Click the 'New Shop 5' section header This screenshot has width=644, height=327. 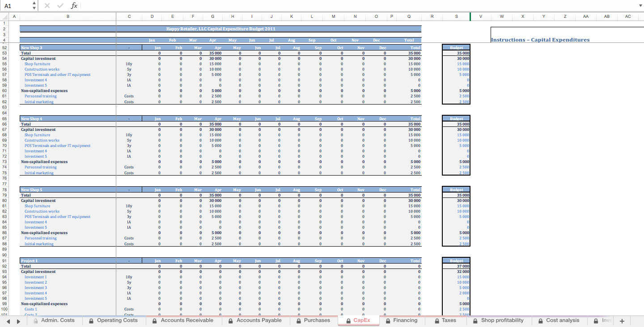[32, 190]
